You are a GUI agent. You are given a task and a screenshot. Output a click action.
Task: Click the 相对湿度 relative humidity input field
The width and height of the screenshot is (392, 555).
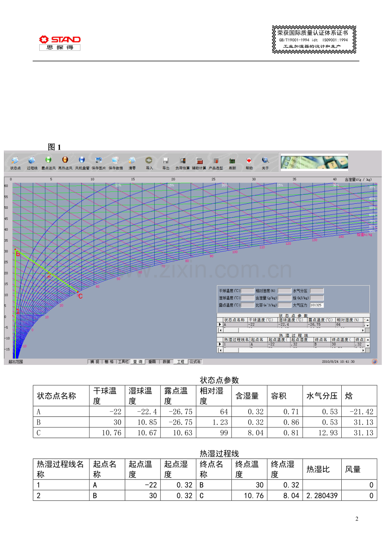[x=285, y=291]
